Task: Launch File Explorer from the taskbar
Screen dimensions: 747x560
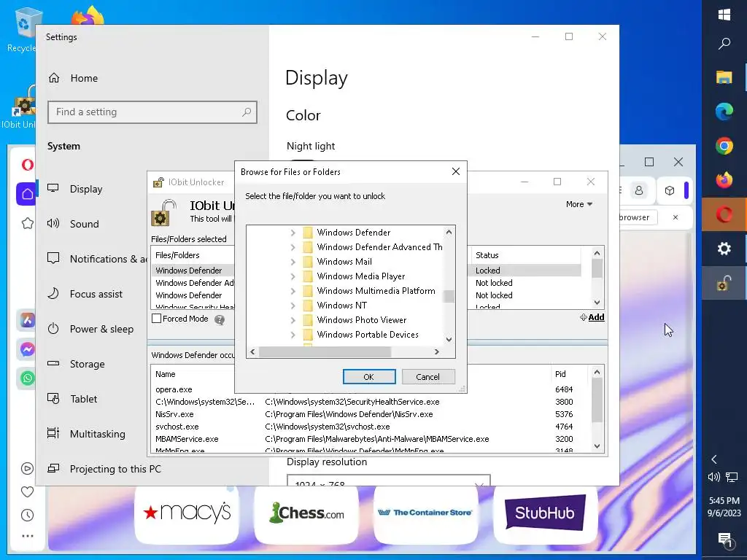Action: (x=724, y=77)
